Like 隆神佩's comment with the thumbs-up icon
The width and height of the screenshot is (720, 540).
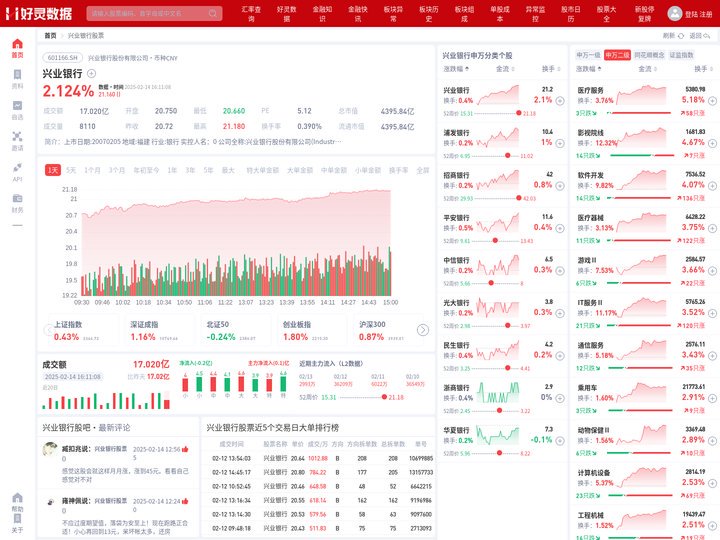185,501
